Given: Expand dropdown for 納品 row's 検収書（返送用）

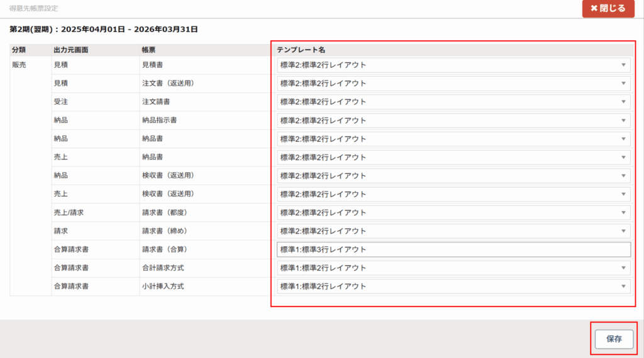Looking at the screenshot, I should (x=453, y=176).
